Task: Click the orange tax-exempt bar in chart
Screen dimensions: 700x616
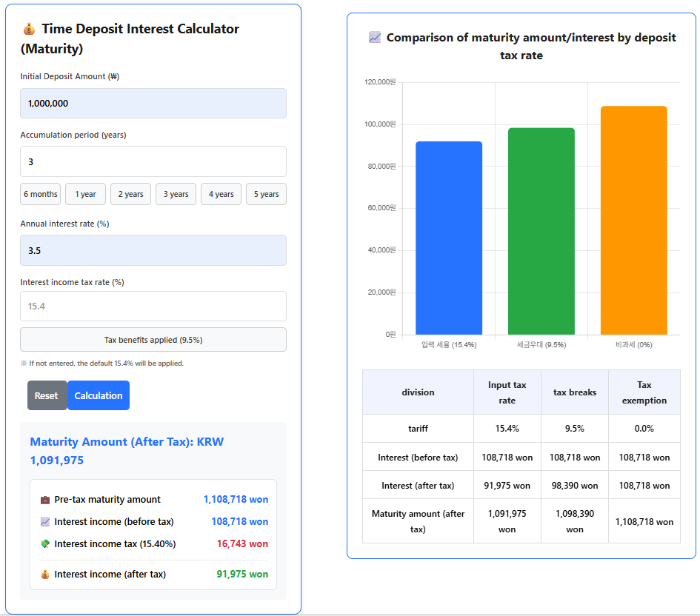Action: click(x=633, y=221)
